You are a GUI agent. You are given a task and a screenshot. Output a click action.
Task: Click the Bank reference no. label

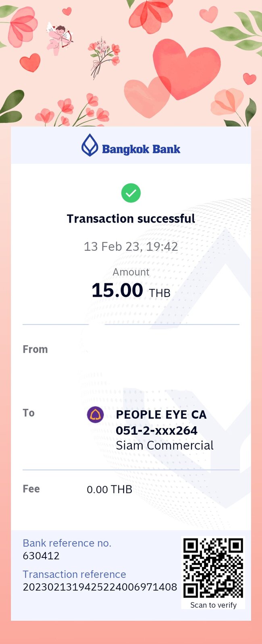(x=67, y=543)
